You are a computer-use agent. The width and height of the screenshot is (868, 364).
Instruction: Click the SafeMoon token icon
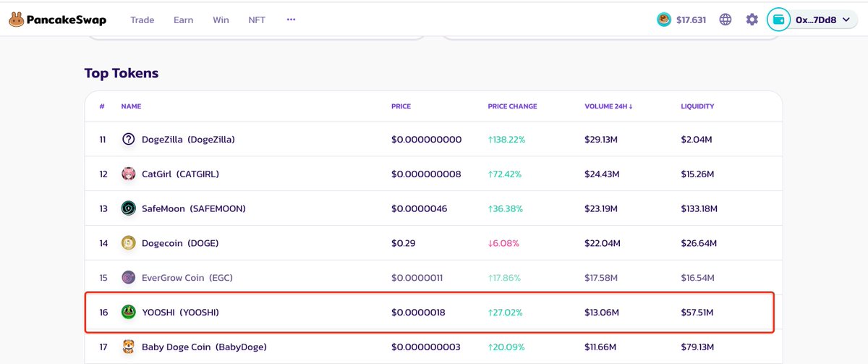(x=129, y=208)
